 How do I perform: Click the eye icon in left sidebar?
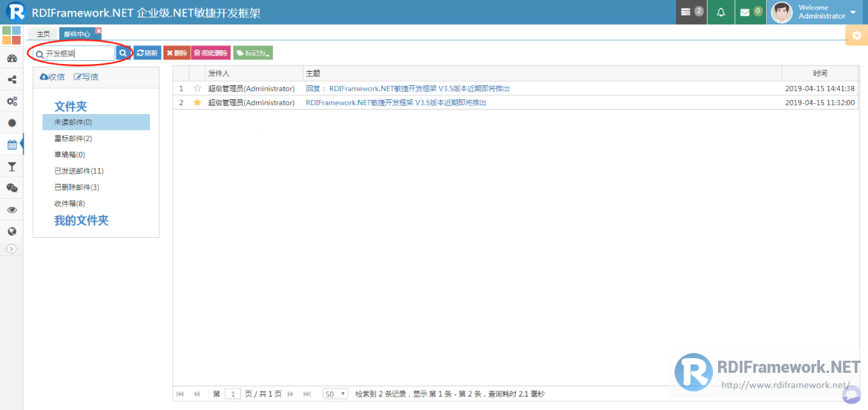click(12, 209)
